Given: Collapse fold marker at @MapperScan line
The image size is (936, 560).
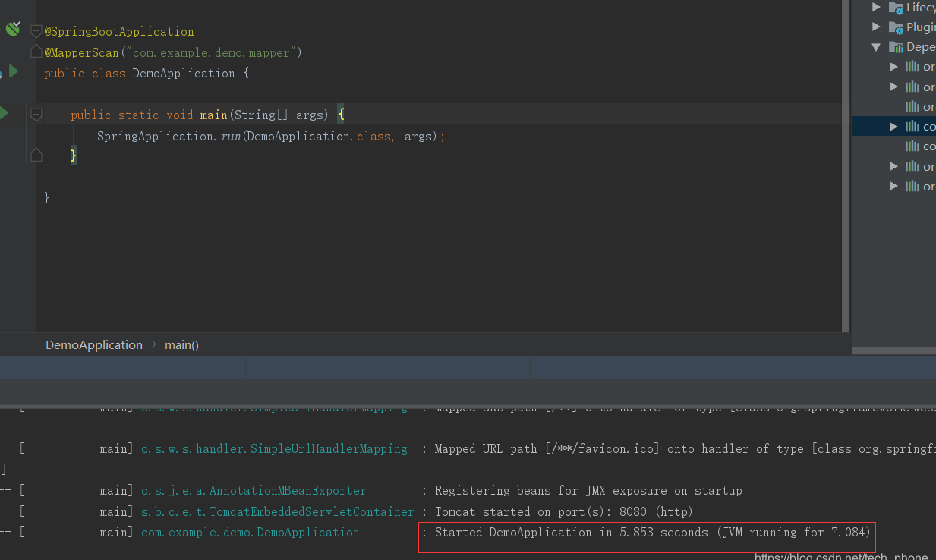Looking at the screenshot, I should click(36, 52).
